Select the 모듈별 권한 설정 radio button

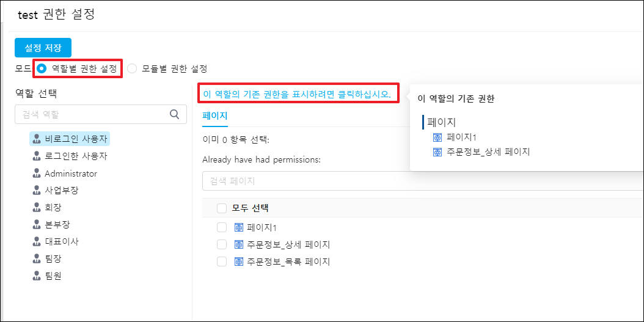(x=132, y=68)
